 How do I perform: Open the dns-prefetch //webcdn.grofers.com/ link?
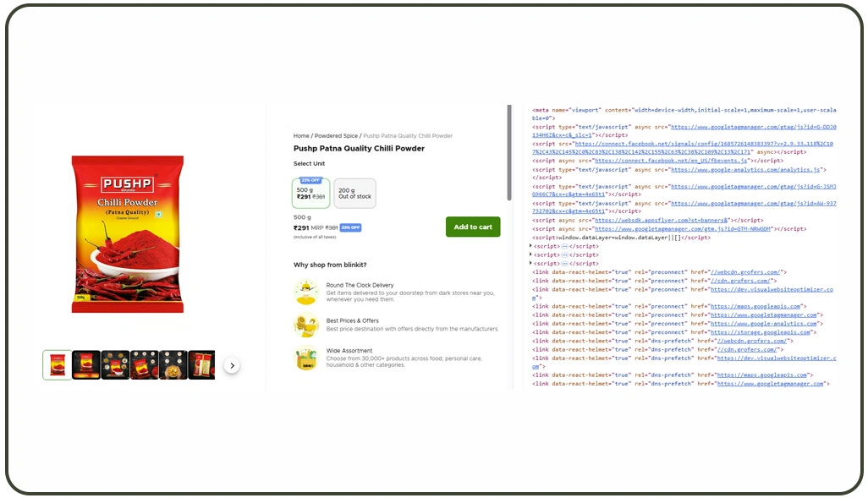tap(752, 341)
